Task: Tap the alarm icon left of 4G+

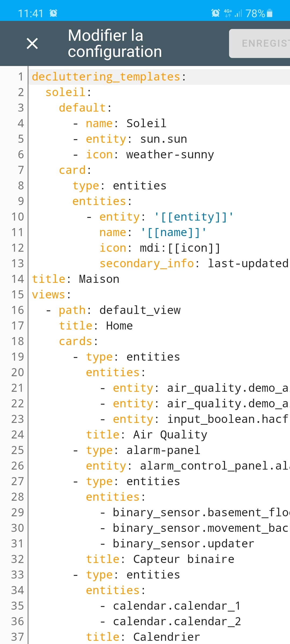Action: [215, 13]
